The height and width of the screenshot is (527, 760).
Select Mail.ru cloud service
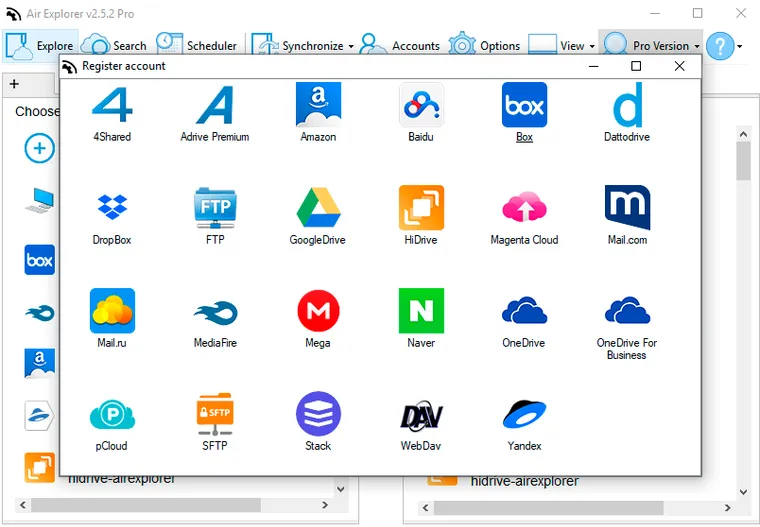pyautogui.click(x=112, y=319)
